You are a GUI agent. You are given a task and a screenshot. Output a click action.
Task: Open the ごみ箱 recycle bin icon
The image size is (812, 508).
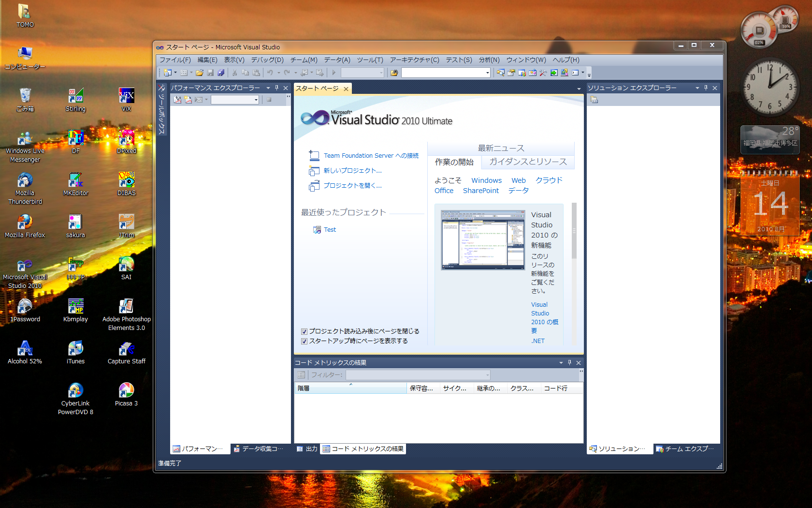click(x=25, y=100)
